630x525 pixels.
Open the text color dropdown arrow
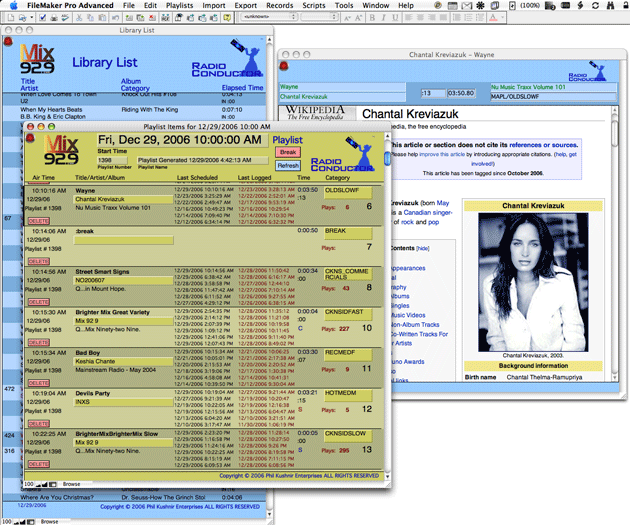503,18
